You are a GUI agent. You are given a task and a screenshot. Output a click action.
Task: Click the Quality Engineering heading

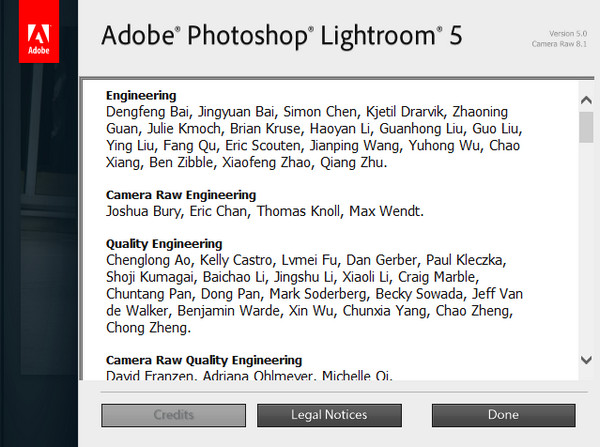[x=164, y=243]
